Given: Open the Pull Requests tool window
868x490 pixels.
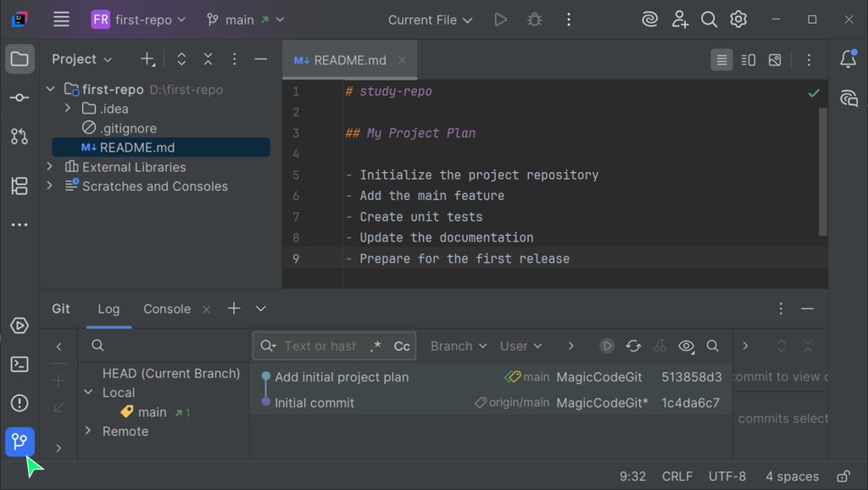Looking at the screenshot, I should pos(19,136).
